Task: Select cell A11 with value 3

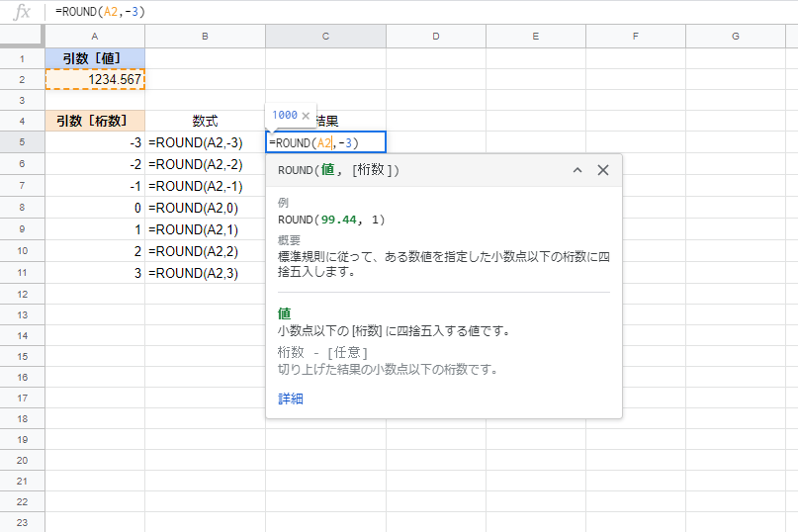Action: click(95, 273)
